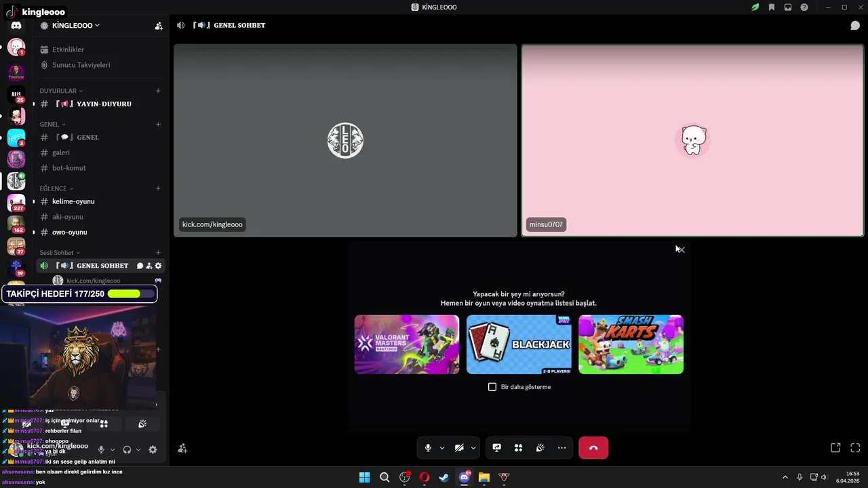
Task: Open camera options arrow
Action: (473, 448)
